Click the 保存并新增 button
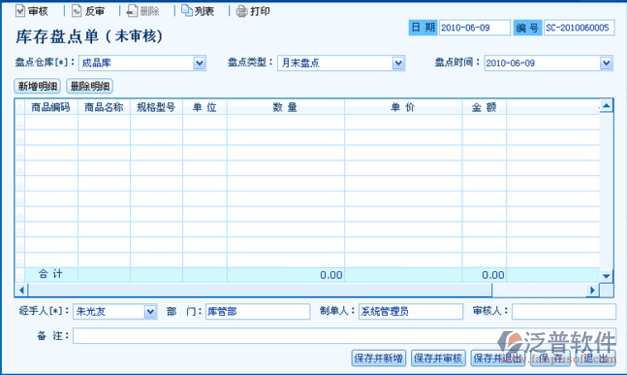Viewport: 627px width, 375px height. 379,358
